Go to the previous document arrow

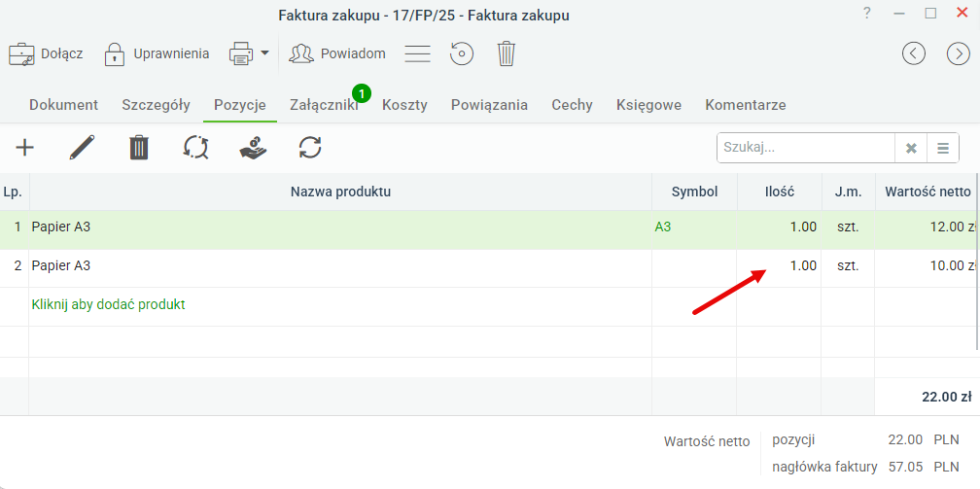coord(914,53)
